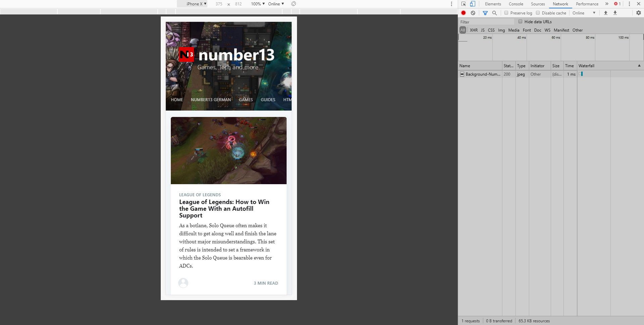This screenshot has height=325, width=644.
Task: Enable the Preserve log checkbox
Action: pyautogui.click(x=506, y=13)
